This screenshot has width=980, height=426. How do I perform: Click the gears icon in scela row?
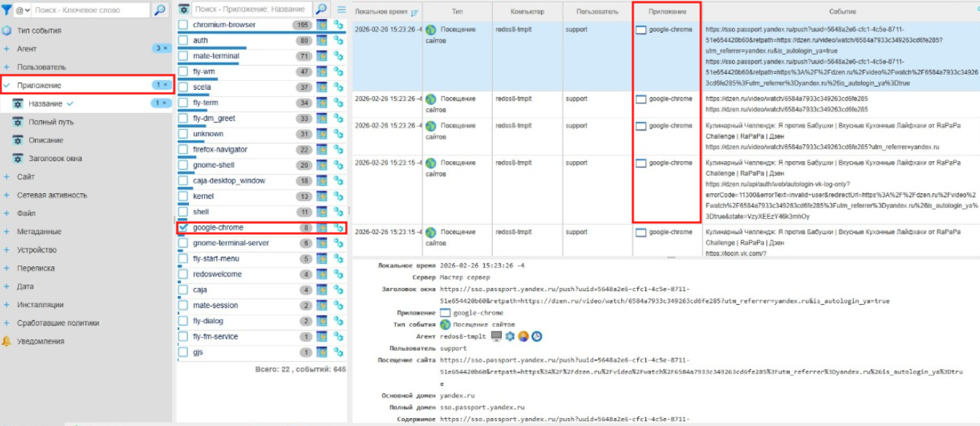[x=338, y=88]
